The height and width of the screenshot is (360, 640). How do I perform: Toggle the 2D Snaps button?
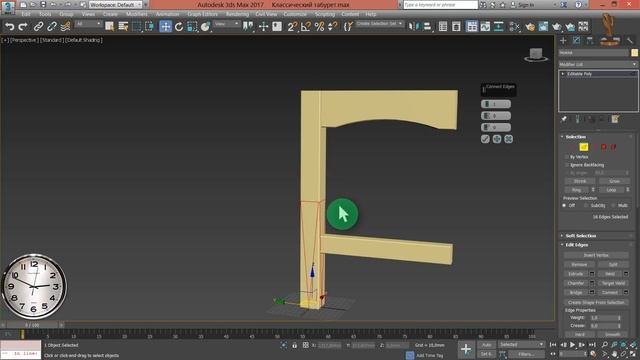click(x=292, y=27)
